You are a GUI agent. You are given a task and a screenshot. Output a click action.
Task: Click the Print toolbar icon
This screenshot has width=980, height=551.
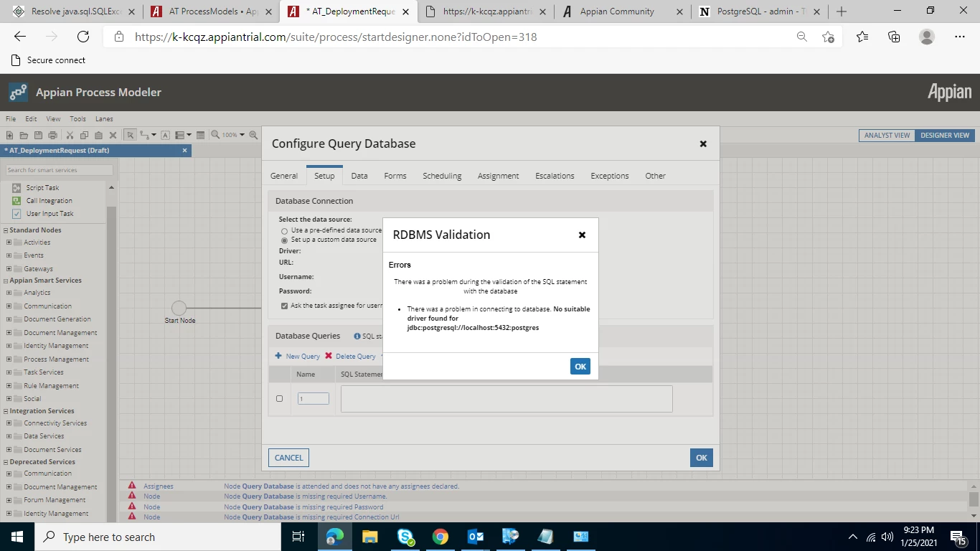52,135
